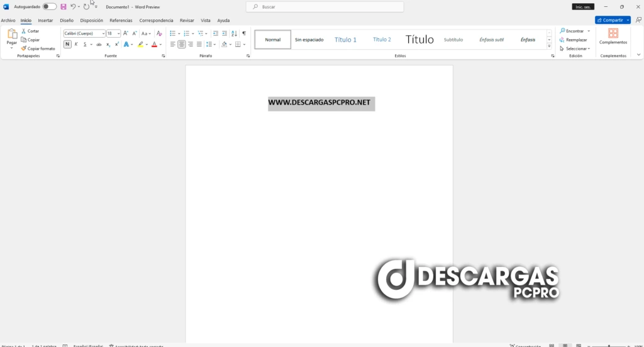The width and height of the screenshot is (644, 347).
Task: Apply italic formatting with the K button
Action: coord(76,44)
